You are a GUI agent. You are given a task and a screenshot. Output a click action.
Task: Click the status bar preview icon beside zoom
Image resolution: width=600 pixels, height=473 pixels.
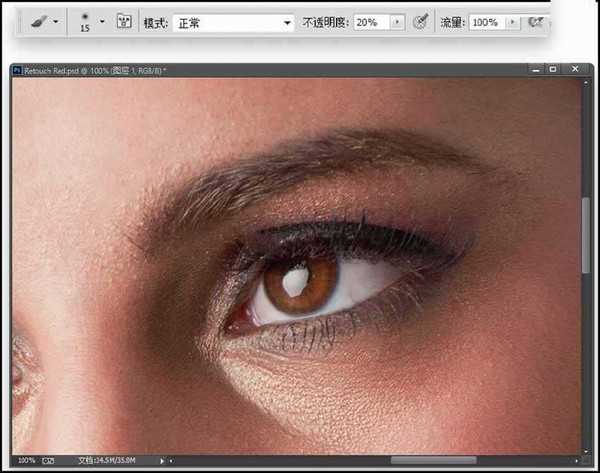48,460
